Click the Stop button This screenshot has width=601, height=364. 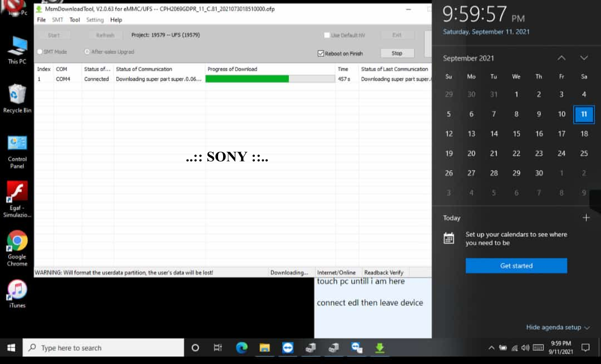(x=397, y=53)
